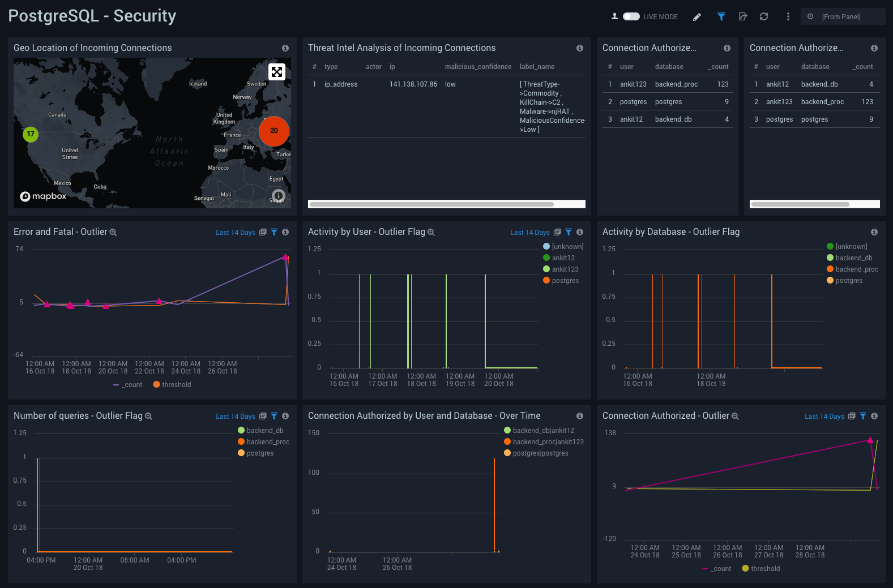Open dashboard filter funnel in header
The image size is (893, 588).
point(721,17)
